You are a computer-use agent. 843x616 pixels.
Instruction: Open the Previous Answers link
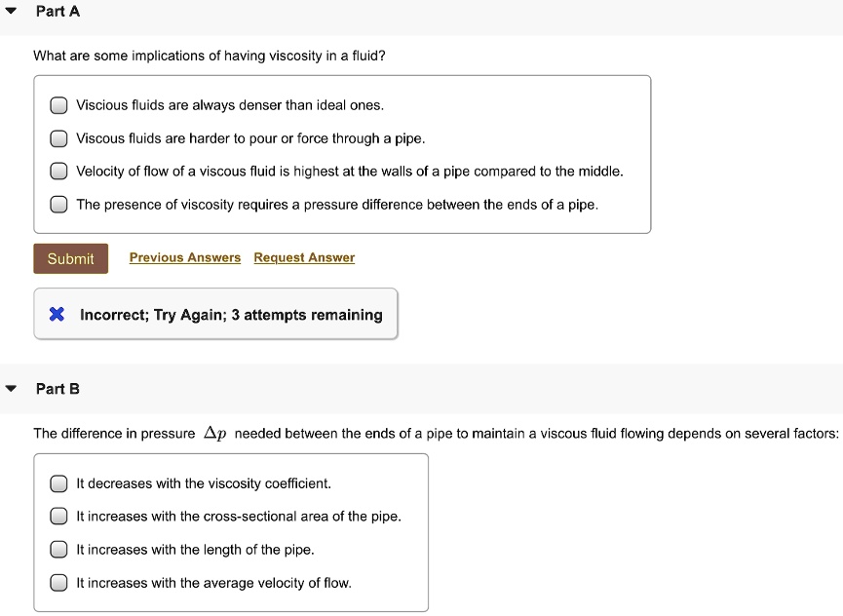pyautogui.click(x=185, y=257)
